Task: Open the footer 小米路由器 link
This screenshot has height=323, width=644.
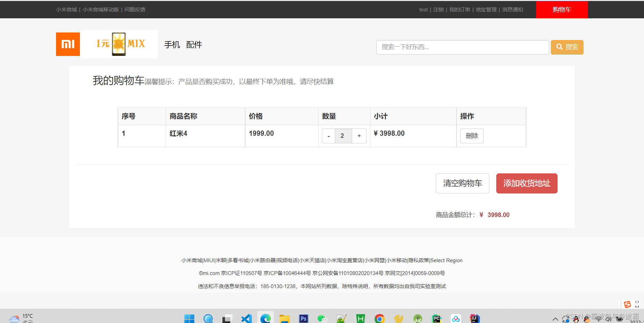Action: (x=263, y=260)
